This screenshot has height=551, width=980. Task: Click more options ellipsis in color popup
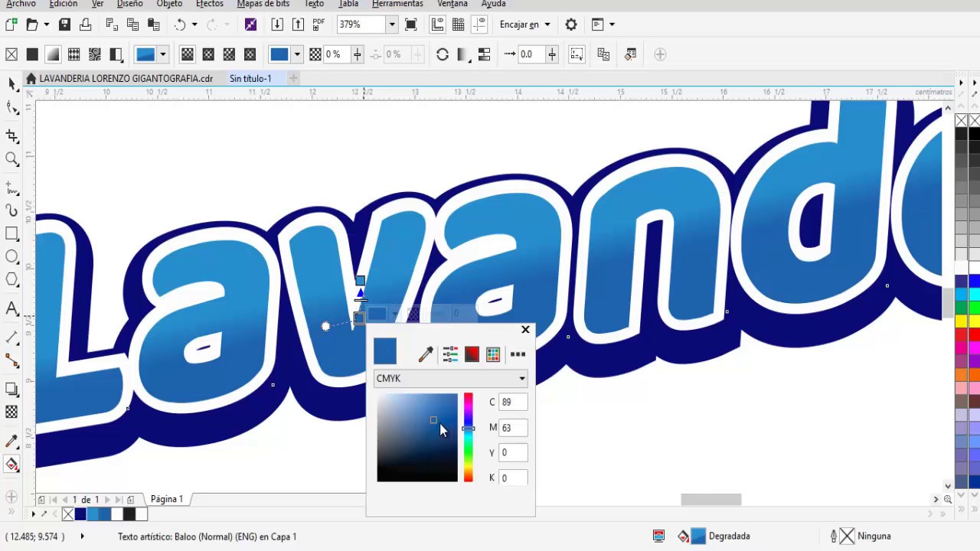click(x=518, y=354)
